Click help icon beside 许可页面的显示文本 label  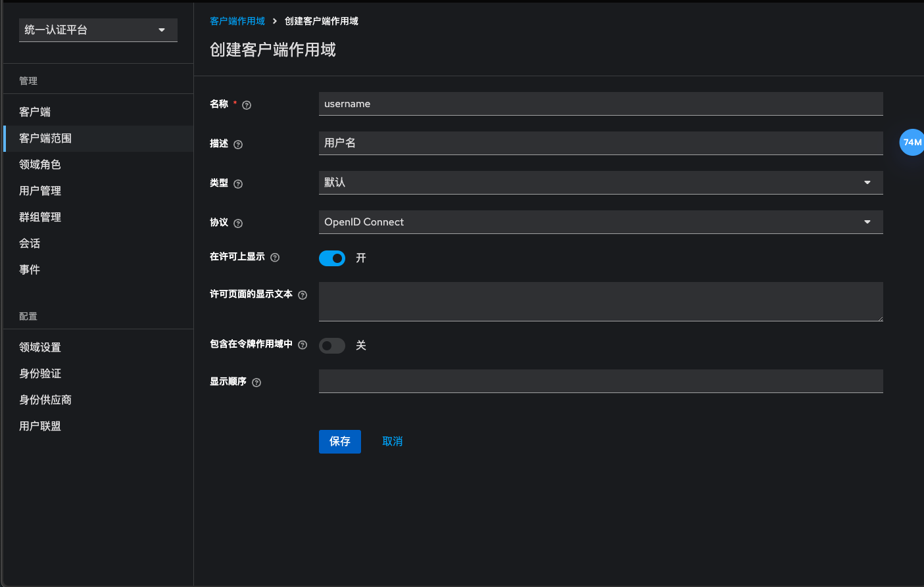303,295
